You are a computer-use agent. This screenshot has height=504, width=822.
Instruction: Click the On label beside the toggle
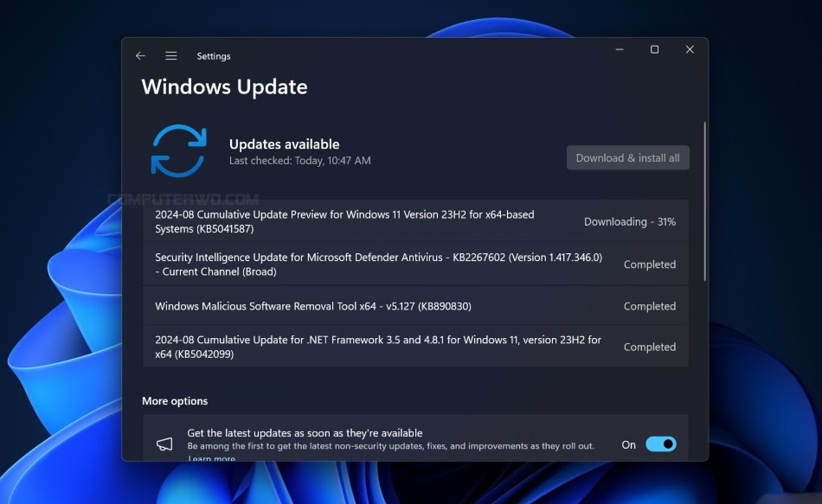pos(628,445)
